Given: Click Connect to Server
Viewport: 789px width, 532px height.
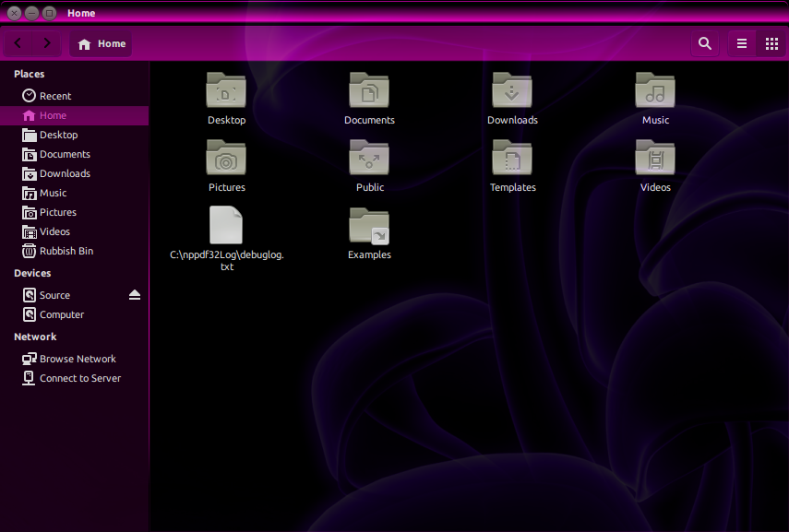Looking at the screenshot, I should (x=75, y=378).
